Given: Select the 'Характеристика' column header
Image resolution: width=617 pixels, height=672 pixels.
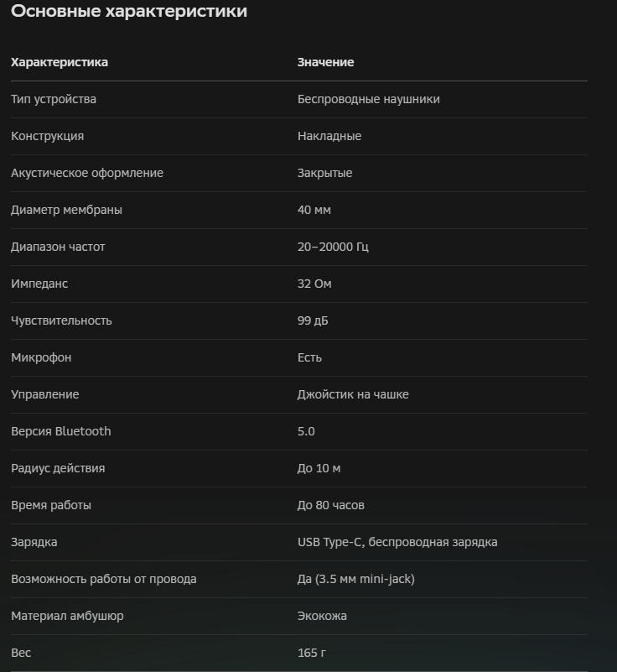Looking at the screenshot, I should pyautogui.click(x=60, y=62).
